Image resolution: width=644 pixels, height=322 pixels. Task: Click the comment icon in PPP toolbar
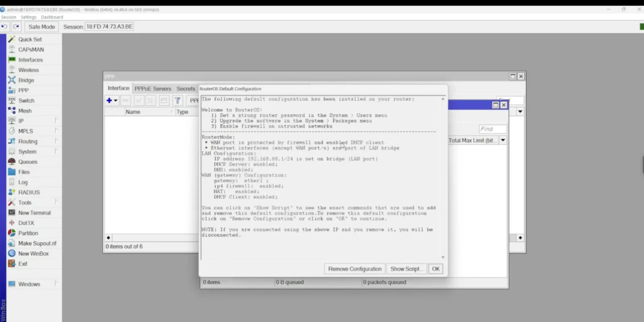[164, 100]
